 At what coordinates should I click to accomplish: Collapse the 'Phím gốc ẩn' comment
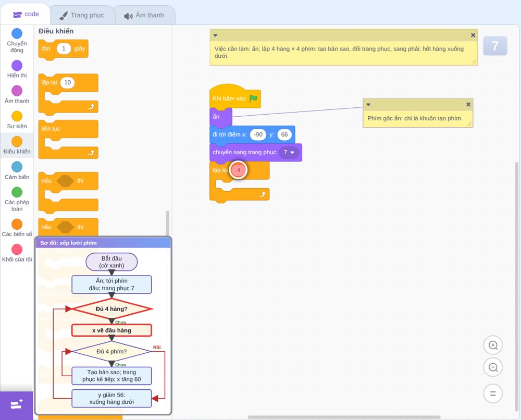coord(368,104)
